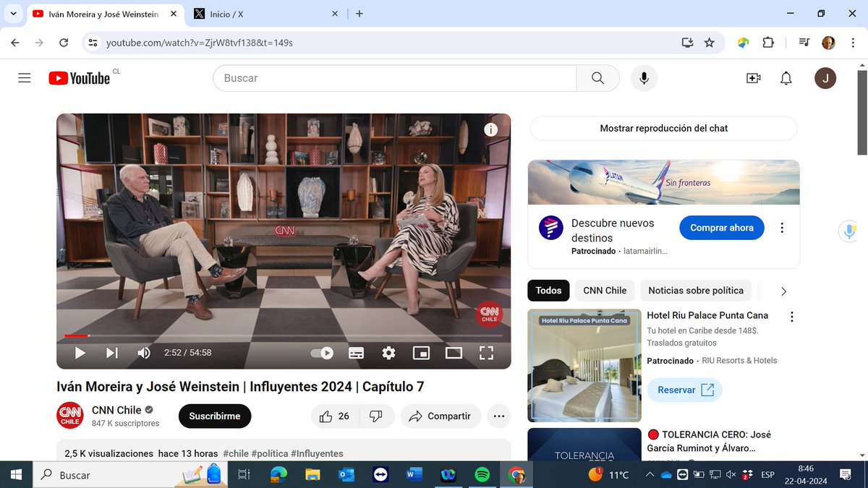Screen dimensions: 868x488
Task: Dislike the video with thumbs down
Action: click(376, 416)
